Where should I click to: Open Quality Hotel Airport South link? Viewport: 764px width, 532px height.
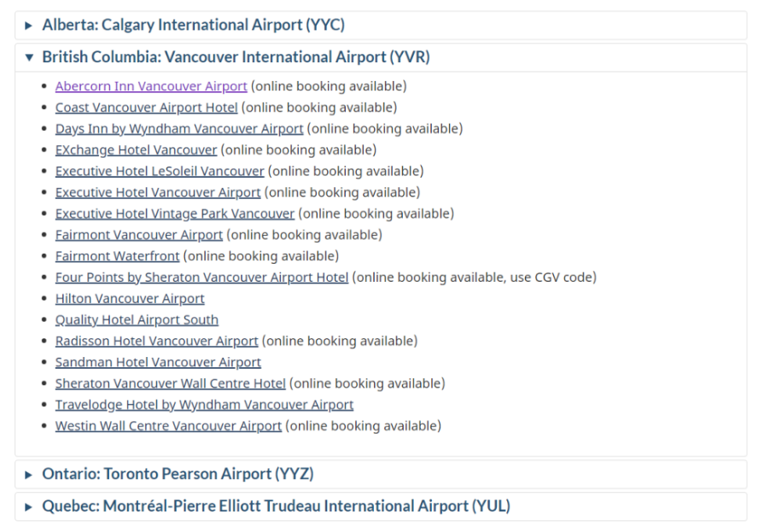(x=137, y=320)
